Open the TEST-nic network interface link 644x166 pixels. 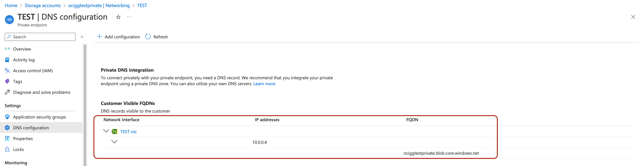tap(128, 132)
